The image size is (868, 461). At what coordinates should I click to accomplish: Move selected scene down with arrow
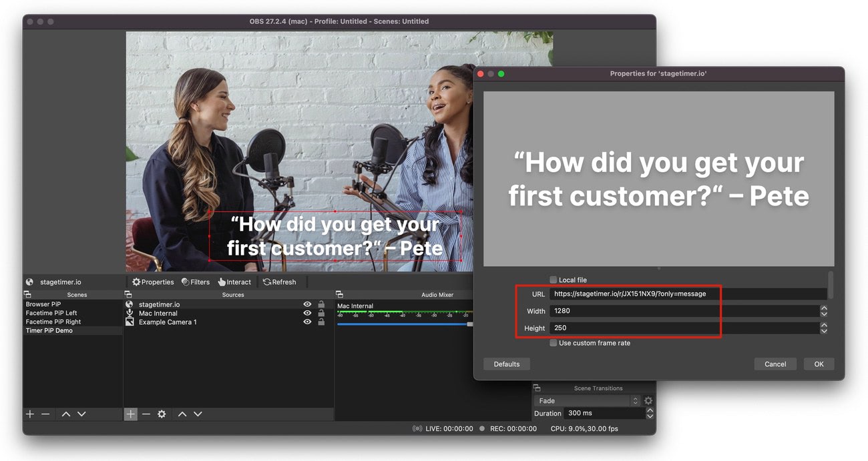click(x=81, y=414)
